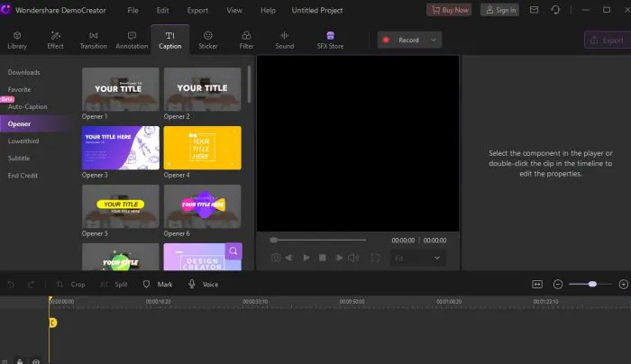Image resolution: width=631 pixels, height=364 pixels.
Task: Open the View menu
Action: [234, 11]
